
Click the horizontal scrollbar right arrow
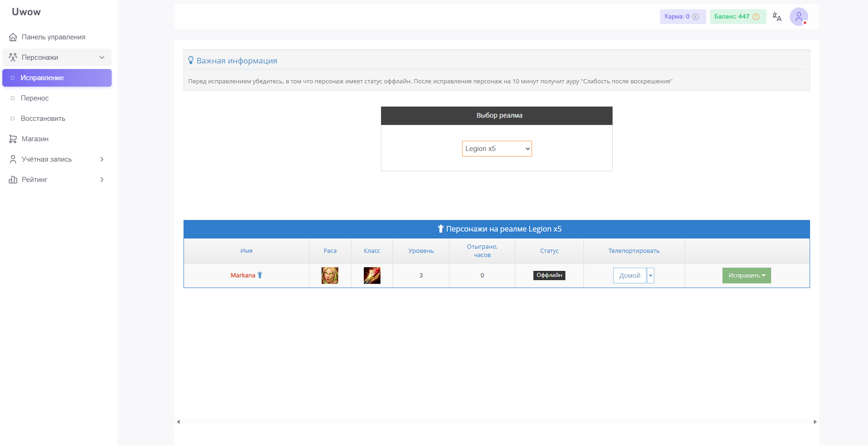pyautogui.click(x=815, y=422)
